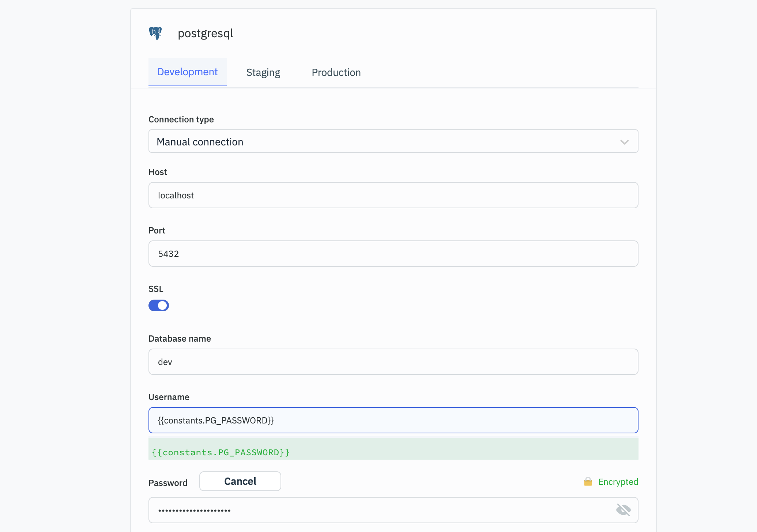Click the Username input field

click(x=393, y=421)
